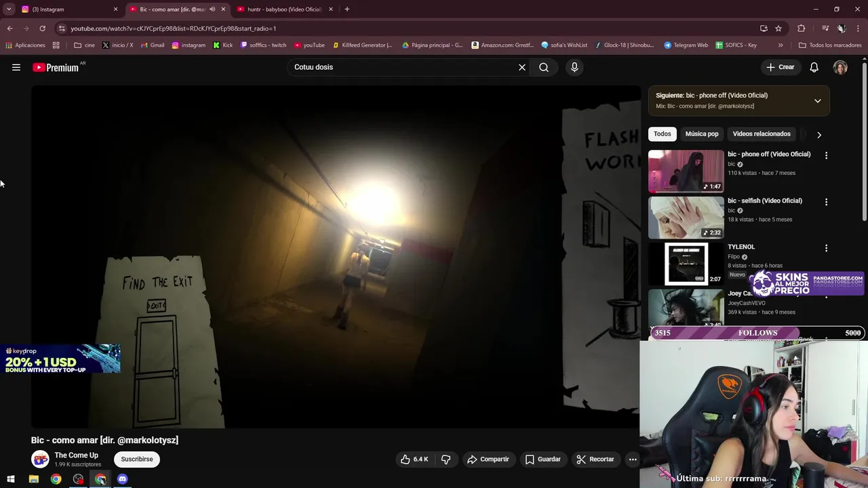Save the video with Guardar

pyautogui.click(x=542, y=459)
